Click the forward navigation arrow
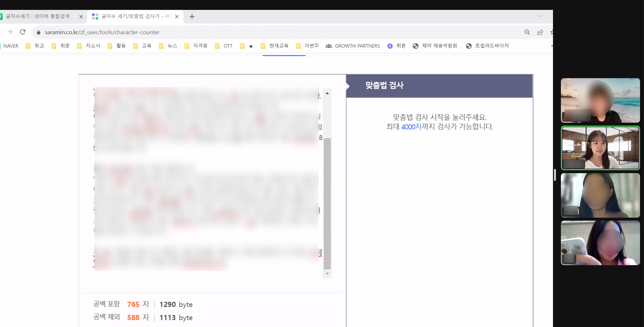This screenshot has height=327, width=644. (x=10, y=32)
